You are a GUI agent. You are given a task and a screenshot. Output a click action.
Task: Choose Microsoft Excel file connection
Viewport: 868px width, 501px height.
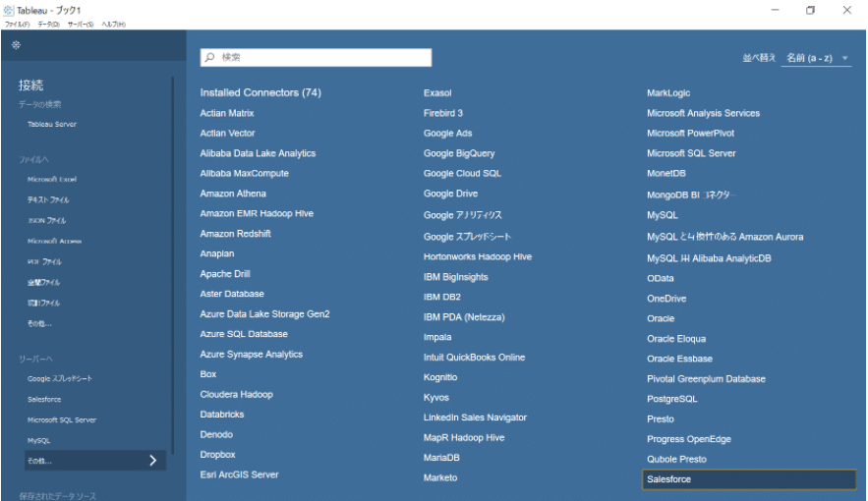point(52,180)
